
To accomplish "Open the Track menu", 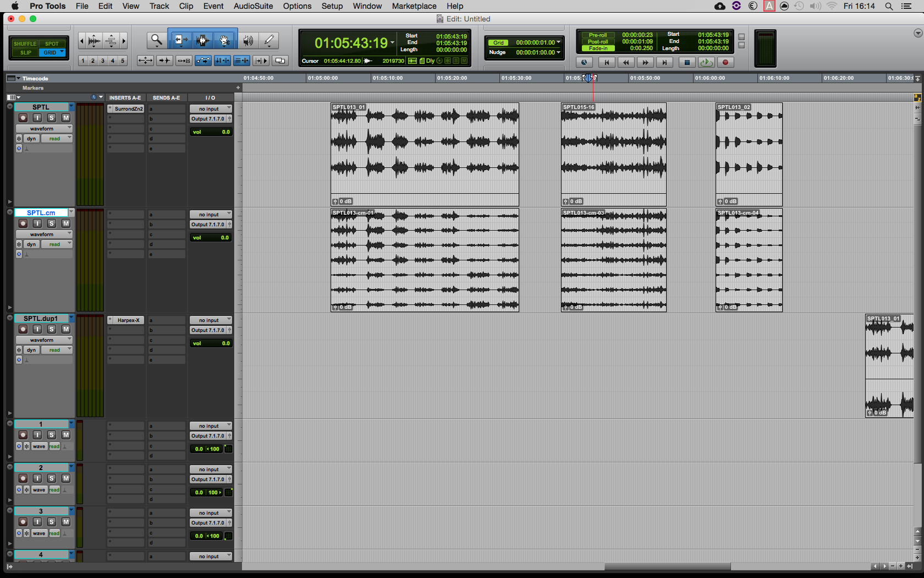I will (159, 6).
